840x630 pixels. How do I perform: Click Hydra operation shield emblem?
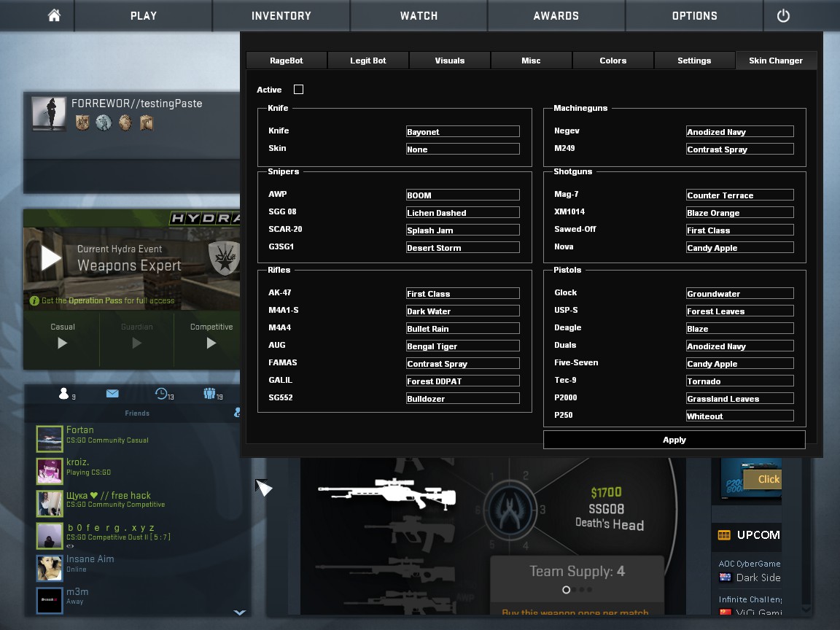[224, 257]
